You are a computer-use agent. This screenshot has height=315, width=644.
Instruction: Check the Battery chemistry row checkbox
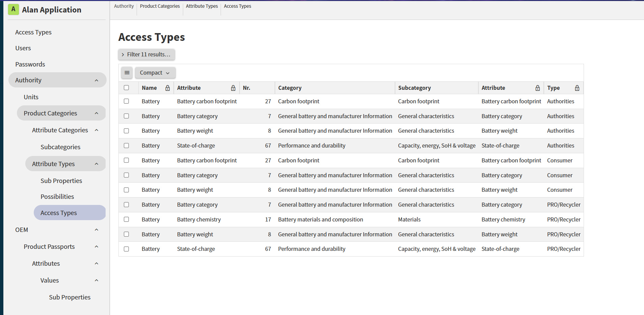click(127, 219)
